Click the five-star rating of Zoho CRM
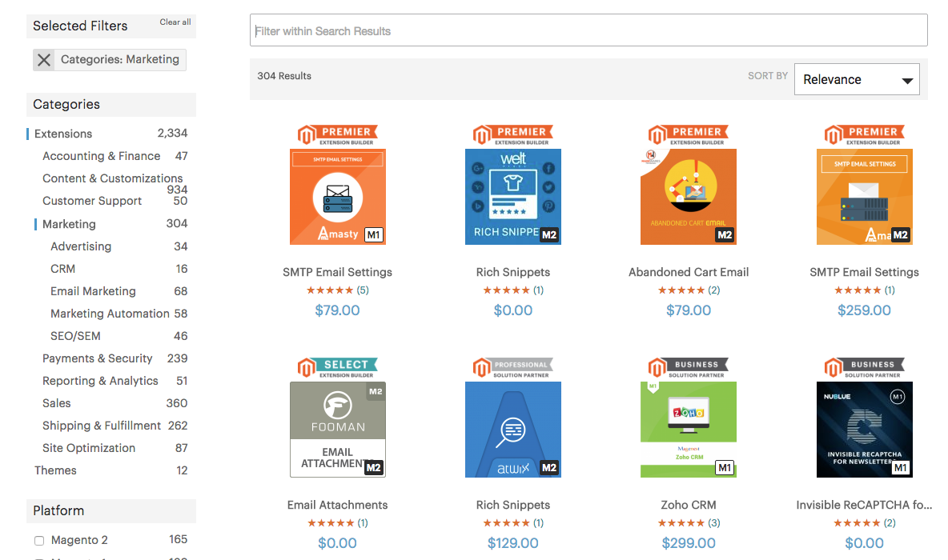This screenshot has height=560, width=948. click(681, 522)
